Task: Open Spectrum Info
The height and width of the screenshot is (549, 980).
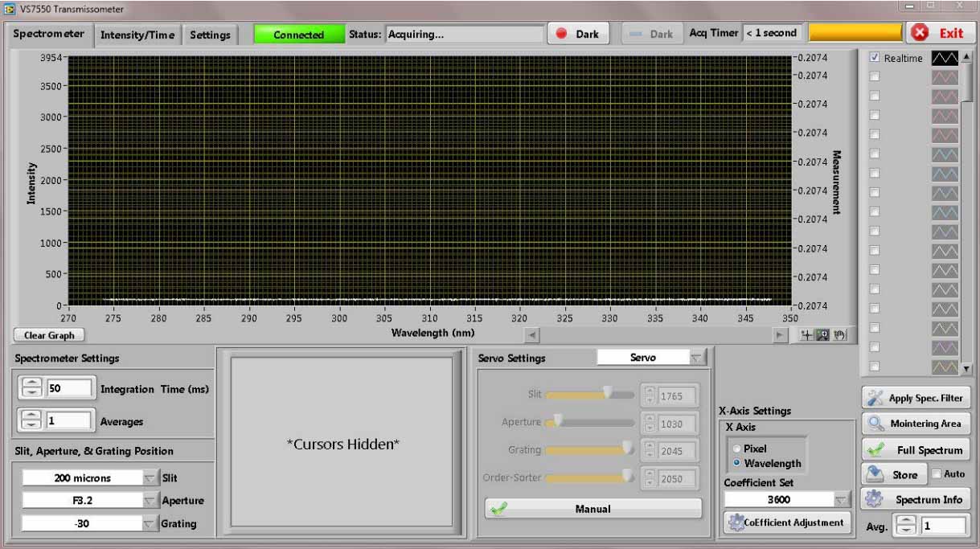Action: click(915, 498)
